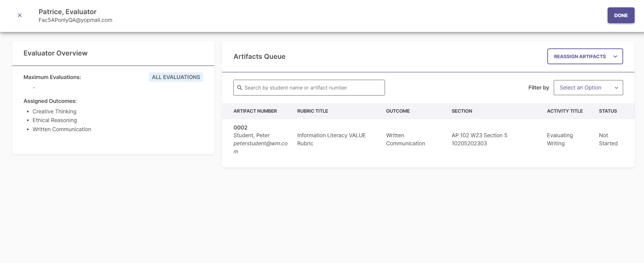Click the peterstudent@wm.com email
Screen dimensions: 644x263
260,147
